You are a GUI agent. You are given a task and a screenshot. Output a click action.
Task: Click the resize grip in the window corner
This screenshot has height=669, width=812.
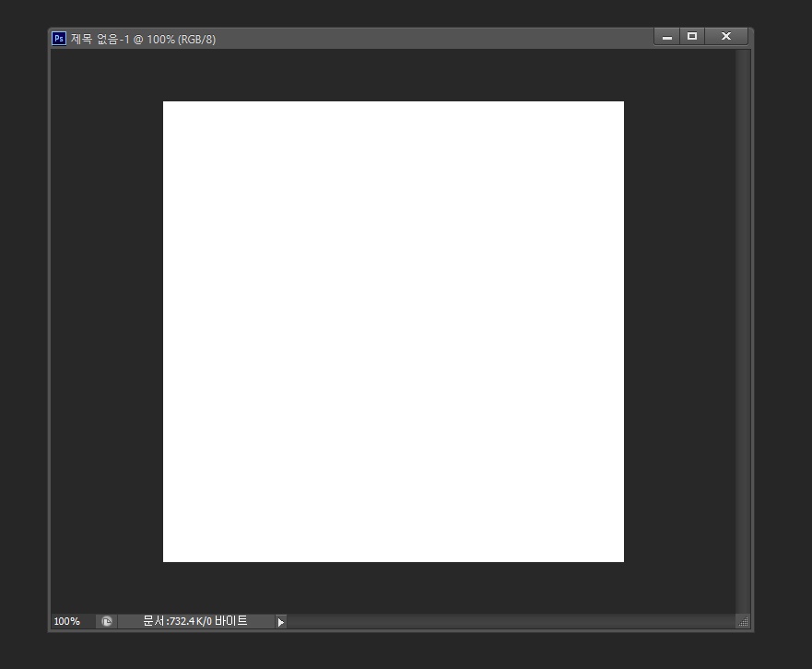(x=744, y=622)
